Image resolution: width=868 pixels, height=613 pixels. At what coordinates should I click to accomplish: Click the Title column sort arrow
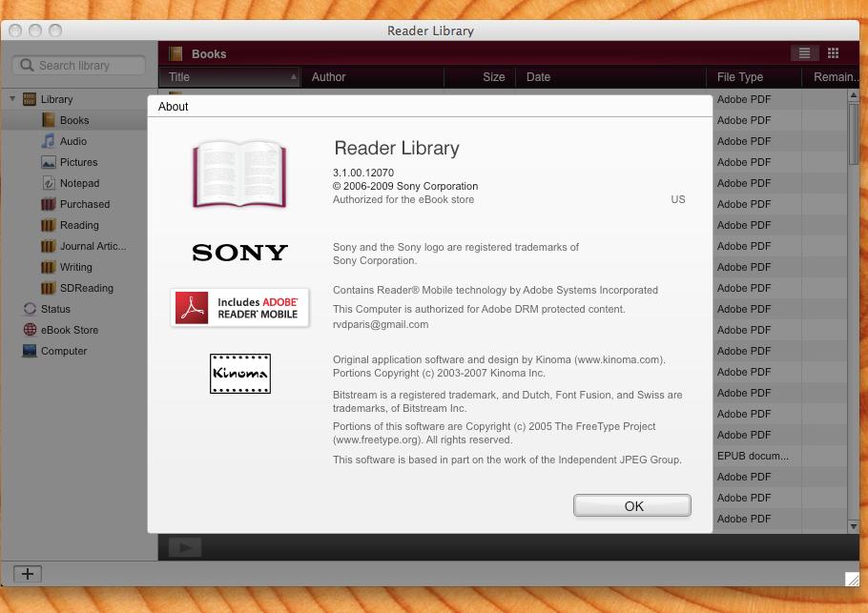click(294, 77)
